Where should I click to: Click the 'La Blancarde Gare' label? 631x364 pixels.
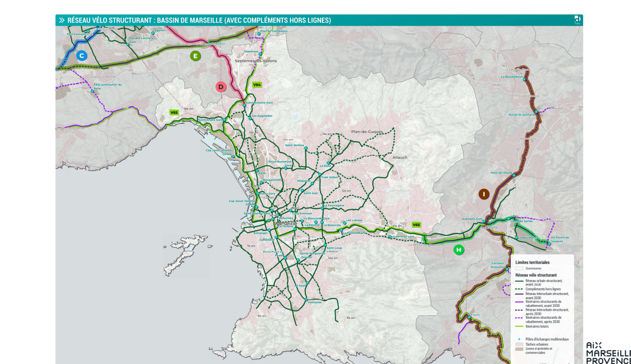(316, 218)
